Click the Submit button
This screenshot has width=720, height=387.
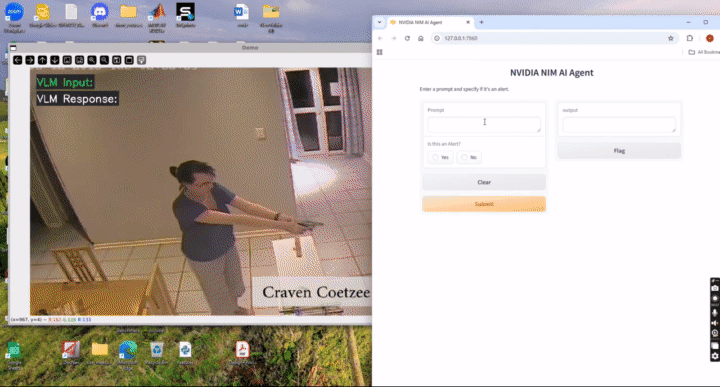[484, 204]
